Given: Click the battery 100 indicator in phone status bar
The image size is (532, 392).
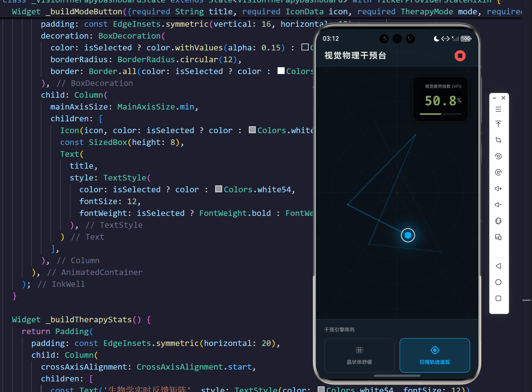Looking at the screenshot, I should pos(466,39).
